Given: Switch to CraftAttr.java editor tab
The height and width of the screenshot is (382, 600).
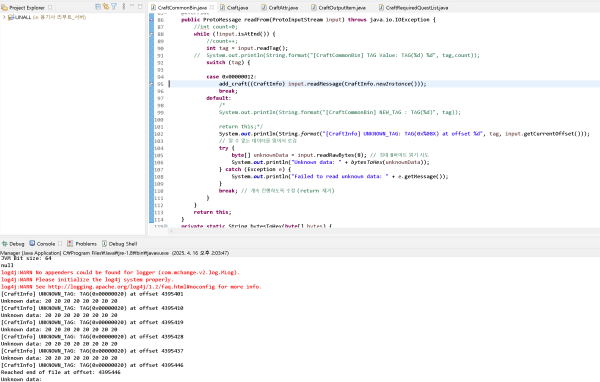Looking at the screenshot, I should click(283, 7).
